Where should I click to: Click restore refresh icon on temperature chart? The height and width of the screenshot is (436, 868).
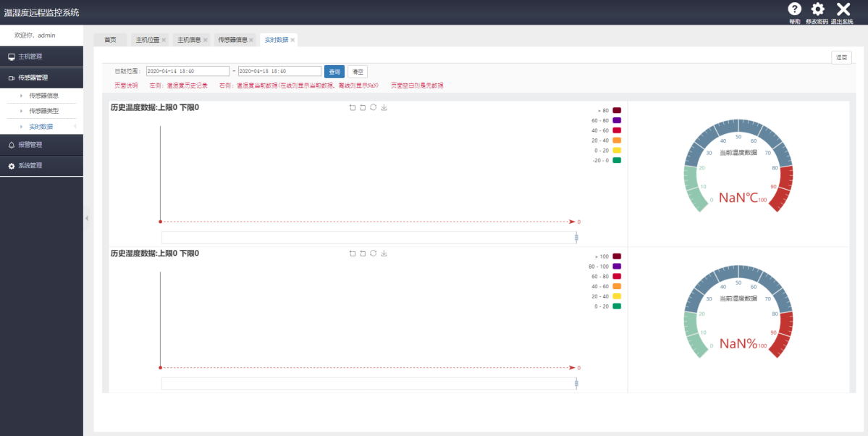(x=373, y=108)
